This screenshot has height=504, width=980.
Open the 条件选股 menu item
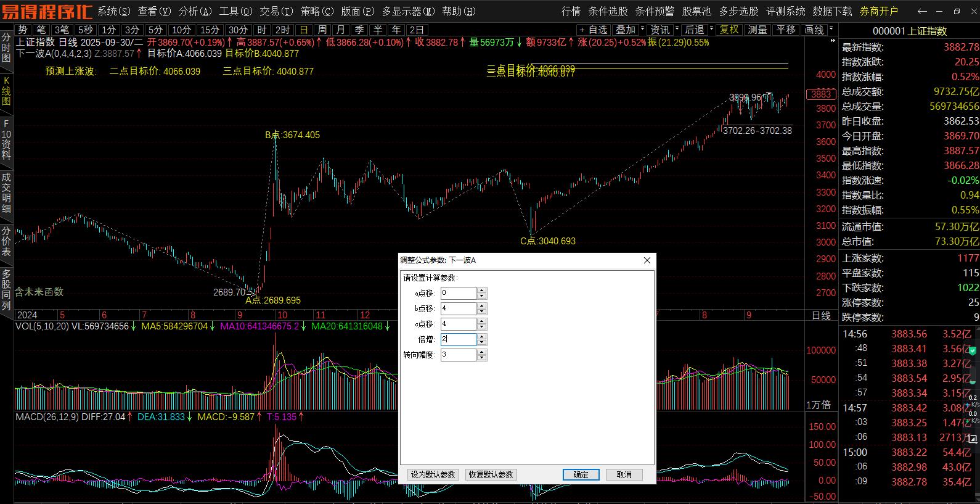pos(608,11)
